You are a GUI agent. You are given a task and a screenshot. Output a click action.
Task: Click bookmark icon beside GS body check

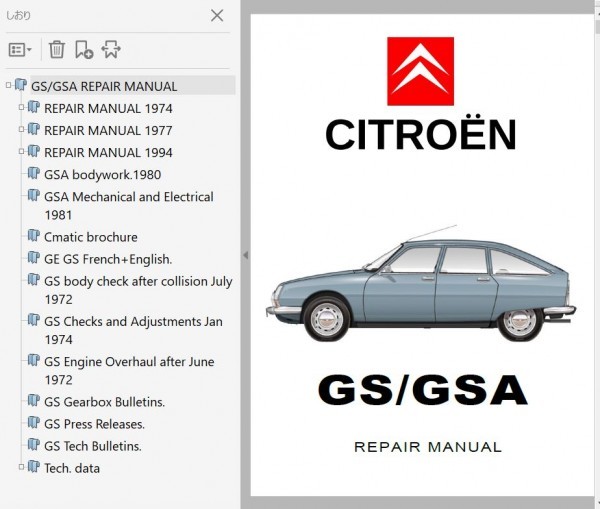(x=34, y=280)
